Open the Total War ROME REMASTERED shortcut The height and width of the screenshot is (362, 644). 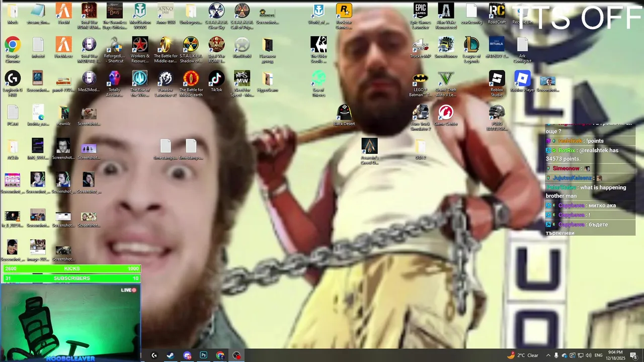89,16
